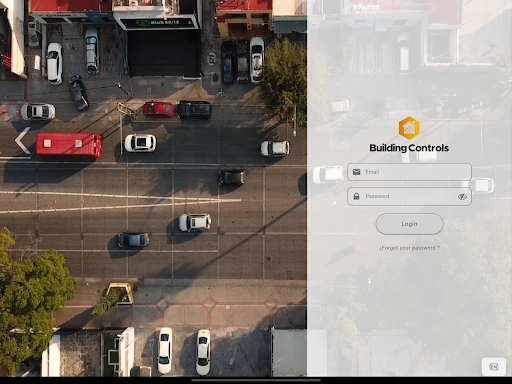Toggle password visibility eye icon
Screen dimensions: 512x384
point(462,197)
